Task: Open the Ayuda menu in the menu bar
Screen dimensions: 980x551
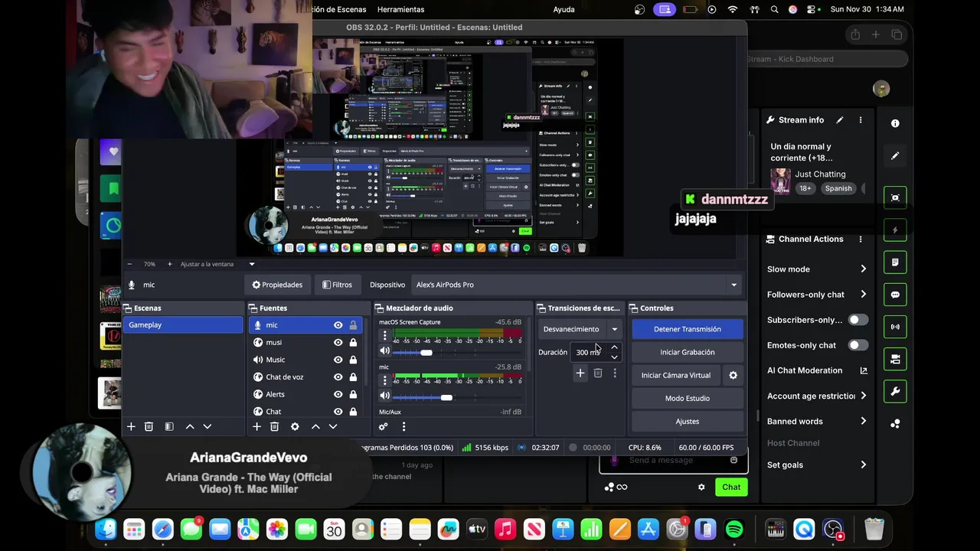Action: point(563,9)
